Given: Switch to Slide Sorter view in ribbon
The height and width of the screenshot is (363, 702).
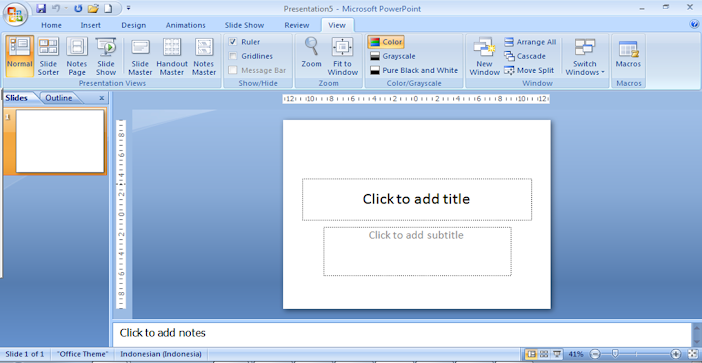Looking at the screenshot, I should [48, 56].
